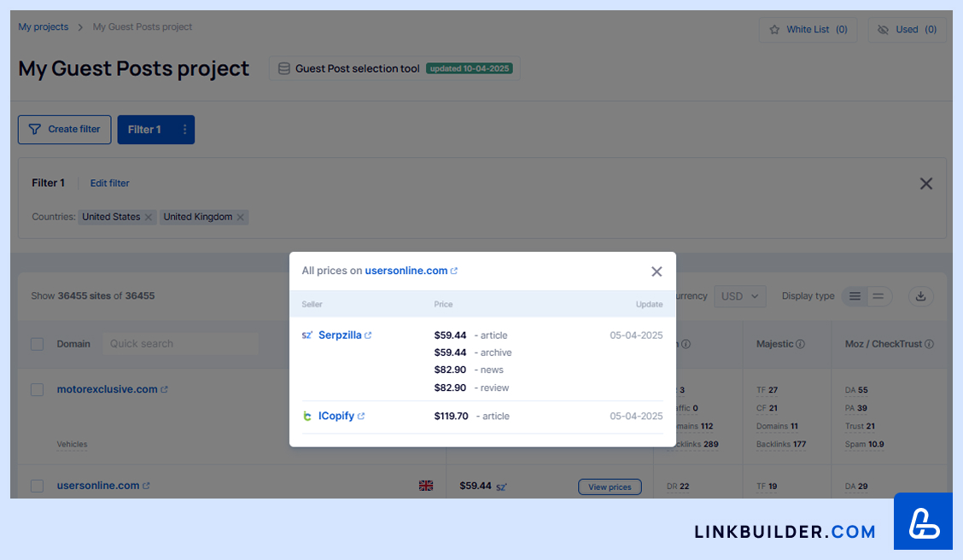Remove United Kingdom country filter

pos(240,218)
